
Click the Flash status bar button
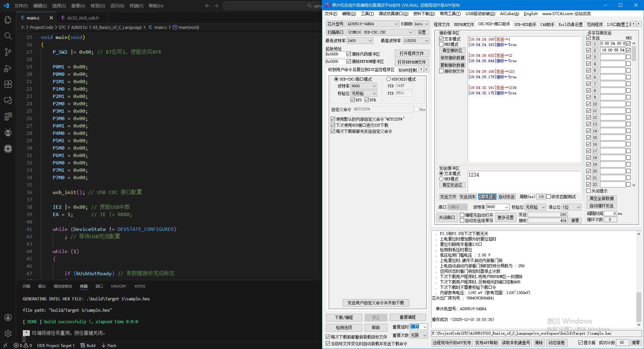point(109,345)
